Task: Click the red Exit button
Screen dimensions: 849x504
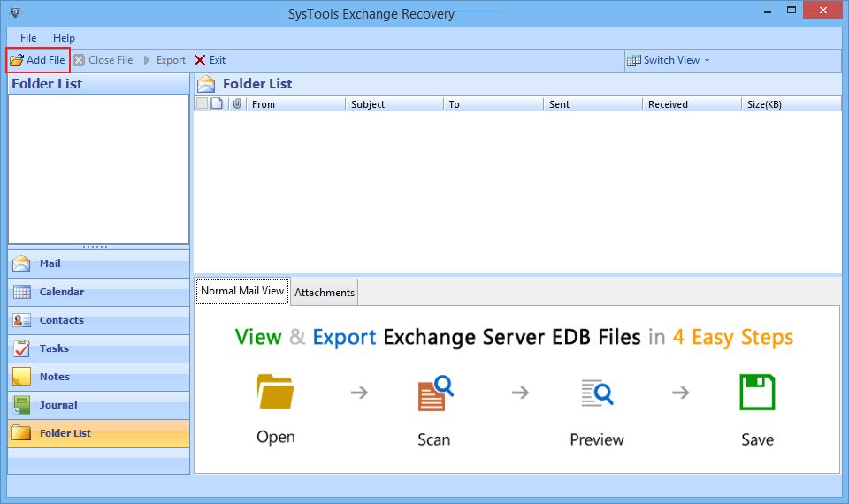Action: coord(210,60)
